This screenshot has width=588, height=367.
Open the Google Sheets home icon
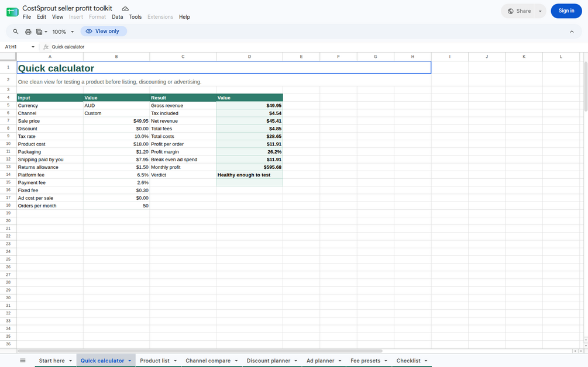pos(12,12)
